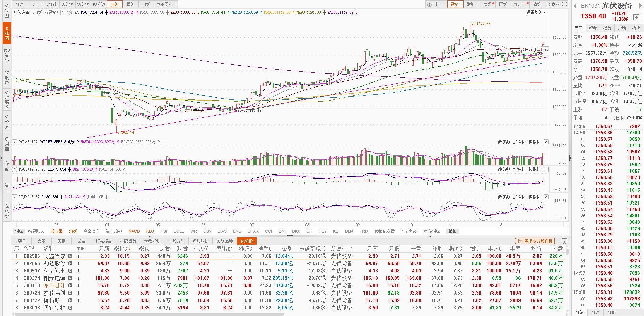The width and height of the screenshot is (644, 316).
Task: Zoom in chart with plus icon
Action: (x=436, y=4)
